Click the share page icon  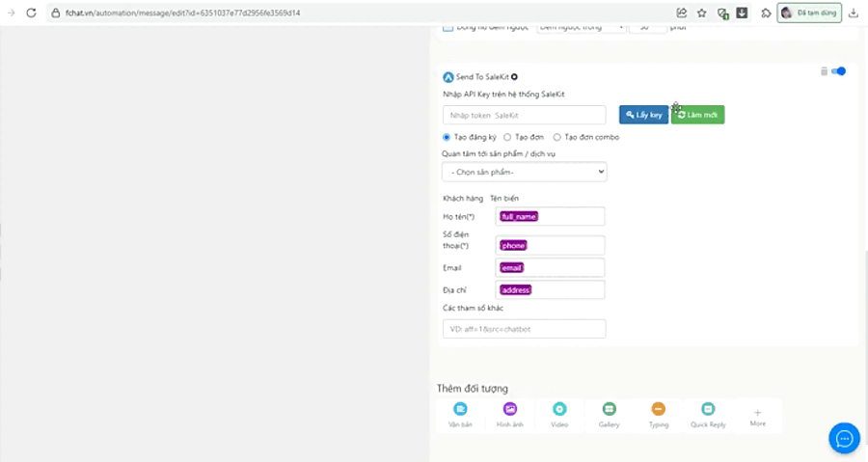point(682,13)
